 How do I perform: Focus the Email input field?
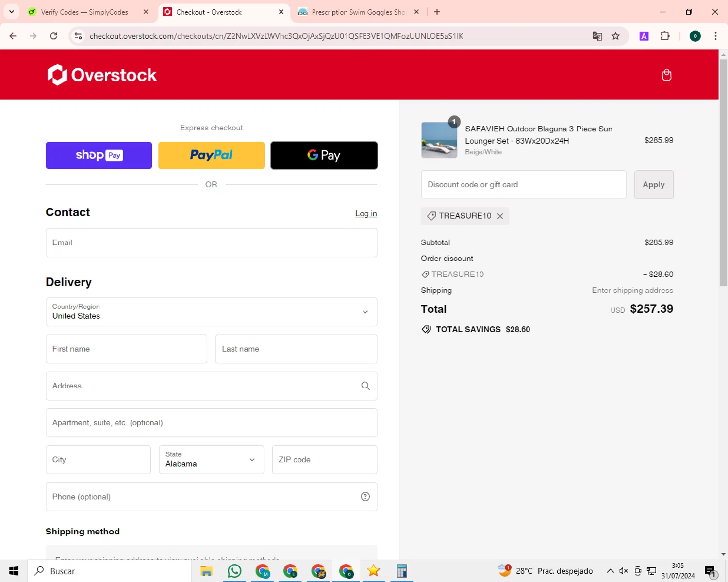pos(211,242)
